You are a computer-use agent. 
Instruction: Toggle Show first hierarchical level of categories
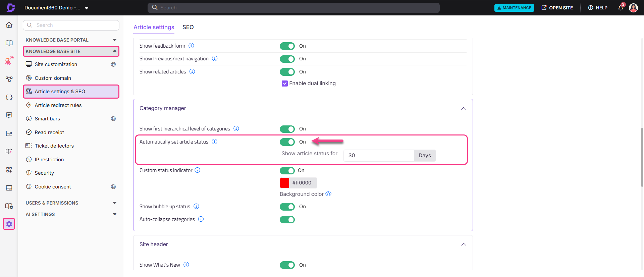(x=287, y=129)
